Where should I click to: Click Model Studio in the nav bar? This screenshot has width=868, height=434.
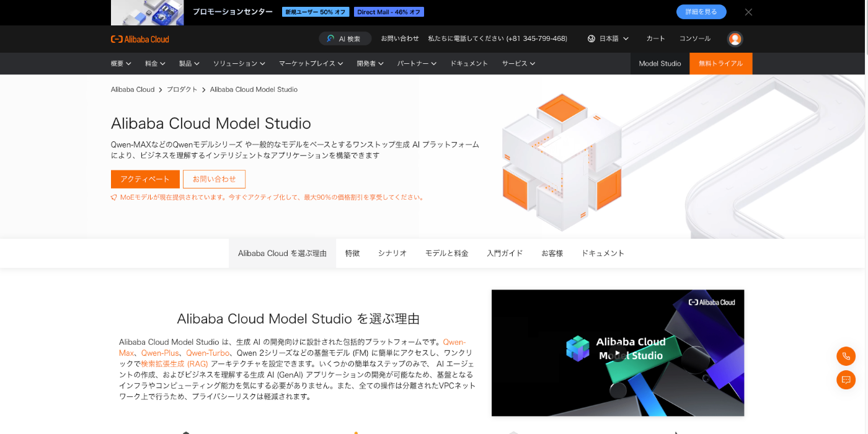coord(660,63)
